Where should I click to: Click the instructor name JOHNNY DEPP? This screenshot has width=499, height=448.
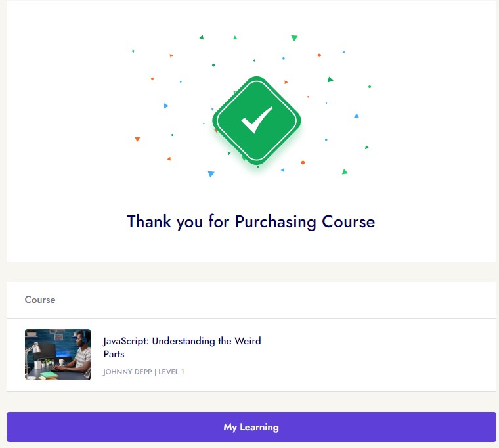127,372
